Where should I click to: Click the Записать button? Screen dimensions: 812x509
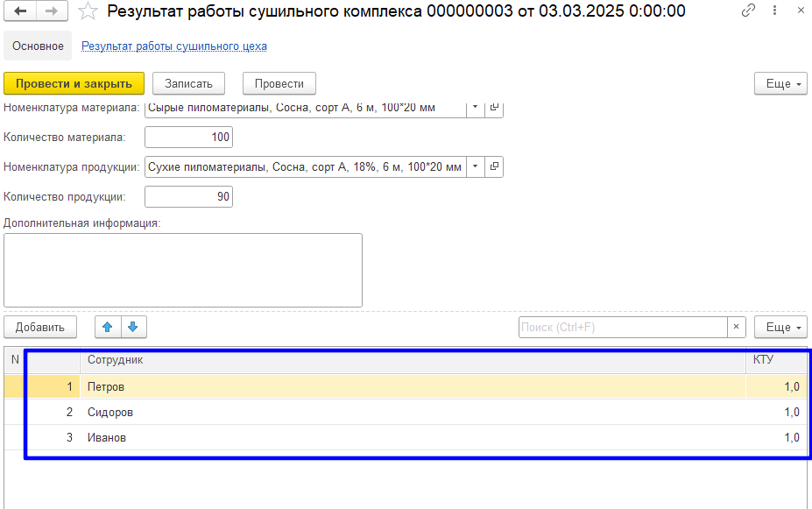coord(188,83)
